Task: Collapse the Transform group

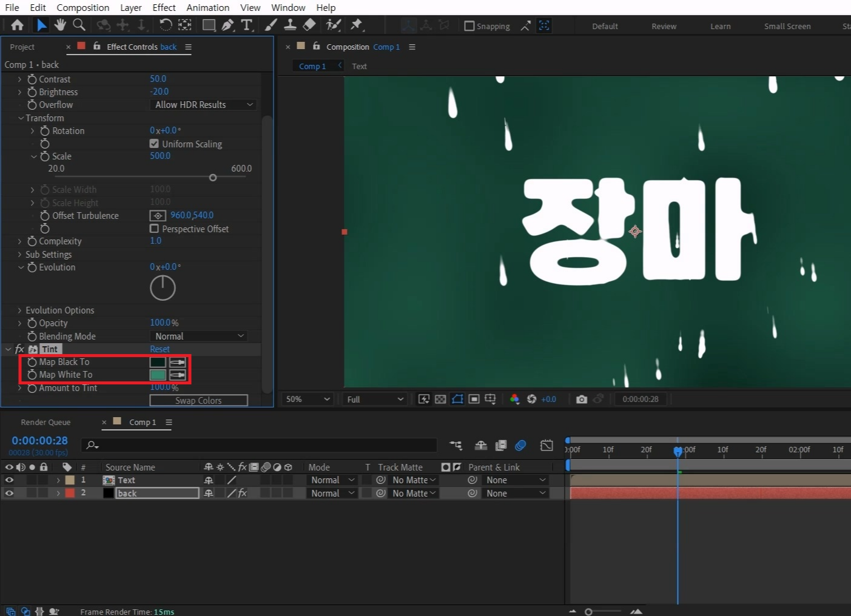Action: tap(21, 118)
